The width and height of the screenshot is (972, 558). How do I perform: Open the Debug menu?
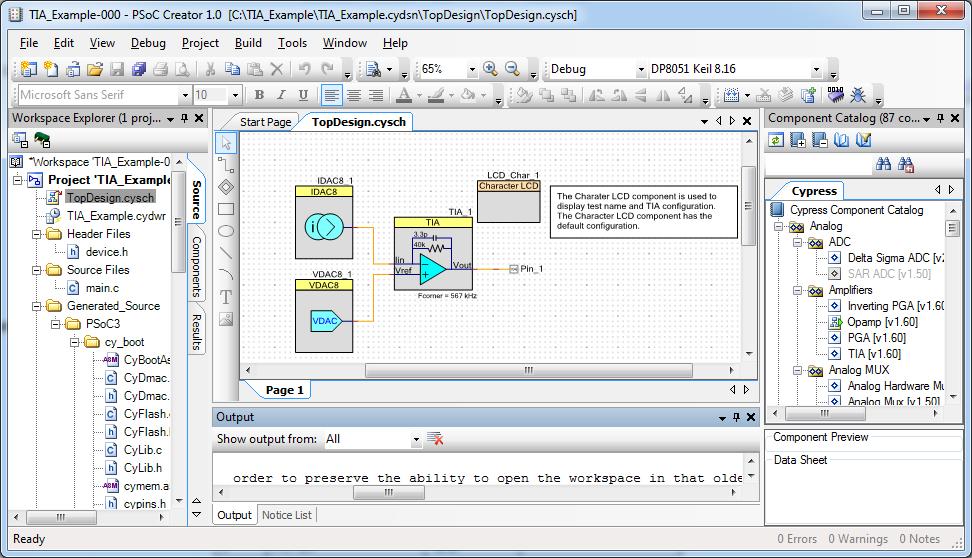coord(148,43)
